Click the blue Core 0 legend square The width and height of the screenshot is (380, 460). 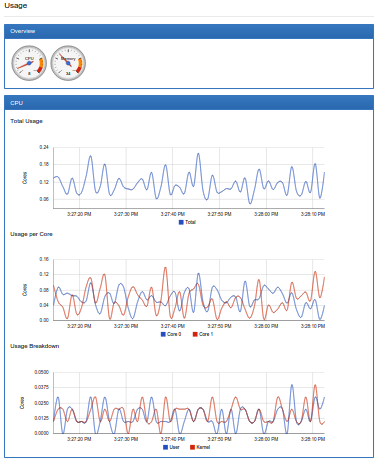(163, 334)
